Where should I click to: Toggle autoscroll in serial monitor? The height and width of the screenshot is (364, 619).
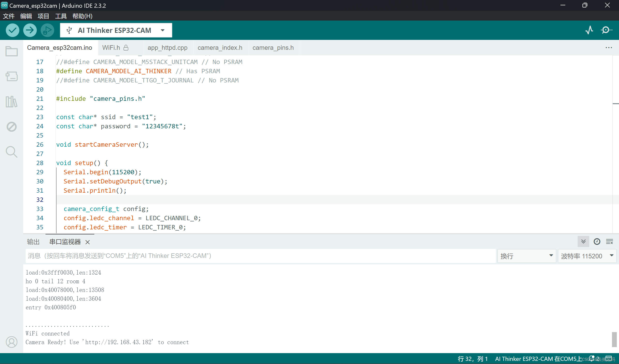[x=583, y=241]
